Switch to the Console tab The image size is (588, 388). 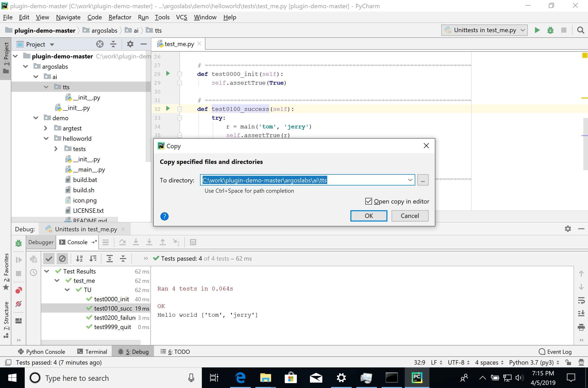[x=77, y=242]
